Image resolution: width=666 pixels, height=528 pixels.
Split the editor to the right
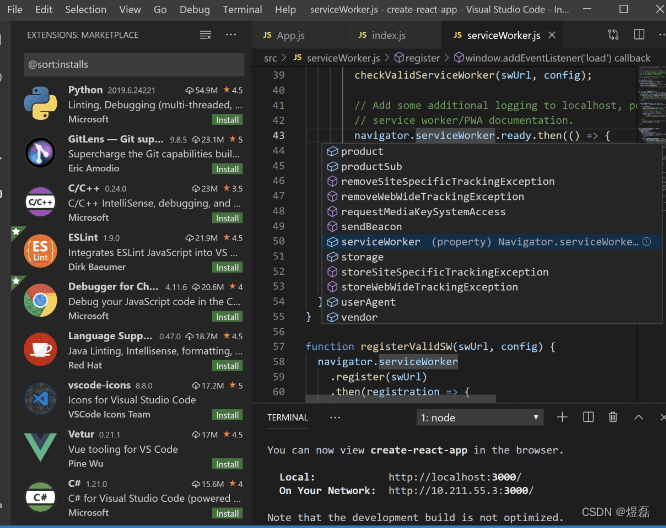[639, 35]
